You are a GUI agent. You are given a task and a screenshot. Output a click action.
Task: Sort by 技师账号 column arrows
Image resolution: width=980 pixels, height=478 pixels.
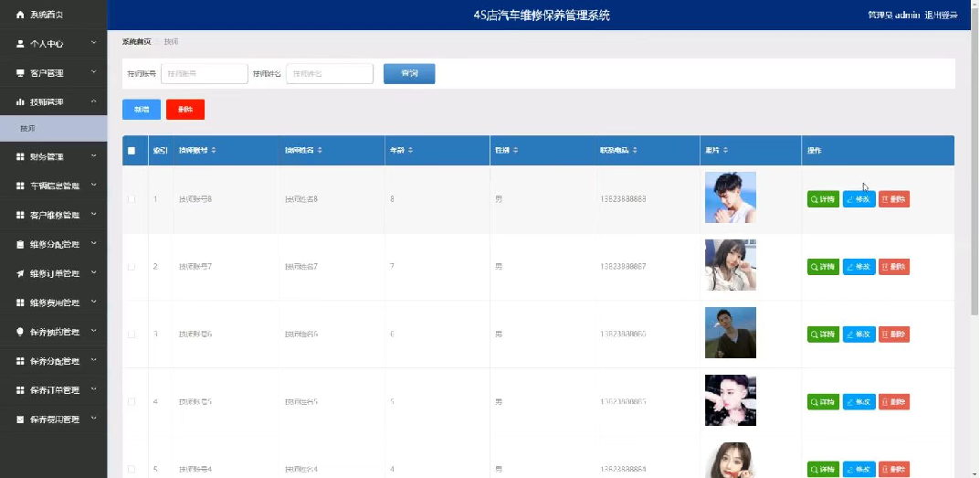pyautogui.click(x=214, y=151)
